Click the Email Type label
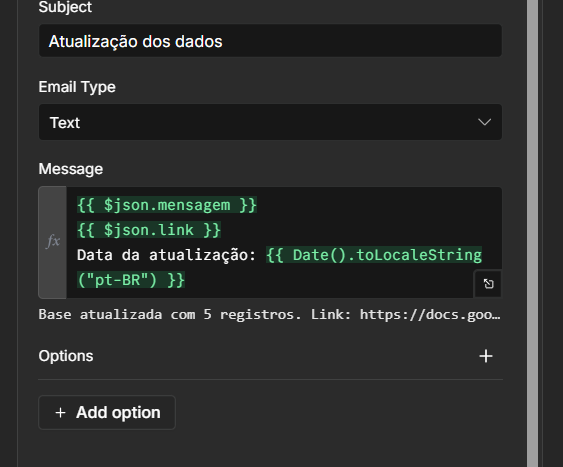563x467 pixels. 77,87
